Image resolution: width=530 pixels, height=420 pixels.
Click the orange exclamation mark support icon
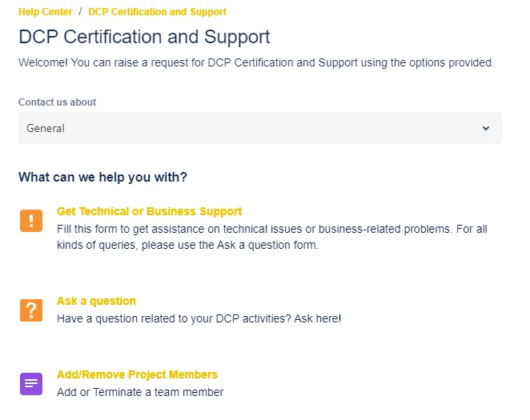click(x=31, y=221)
